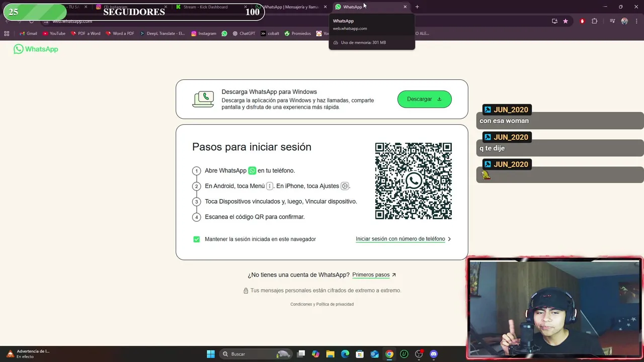Switch to the Stream - Kick Dashboard tab

click(x=210, y=7)
